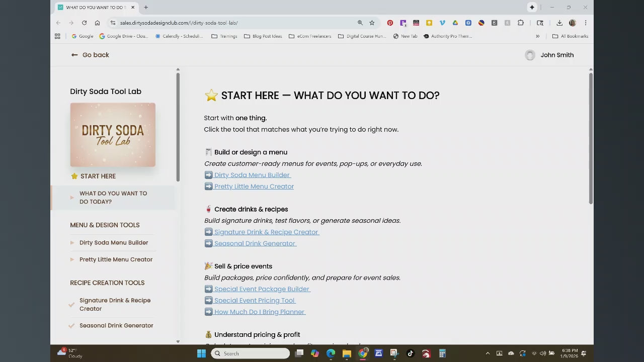Switch to the WHAT DO YOU WANT TO DO tab

[96, 7]
